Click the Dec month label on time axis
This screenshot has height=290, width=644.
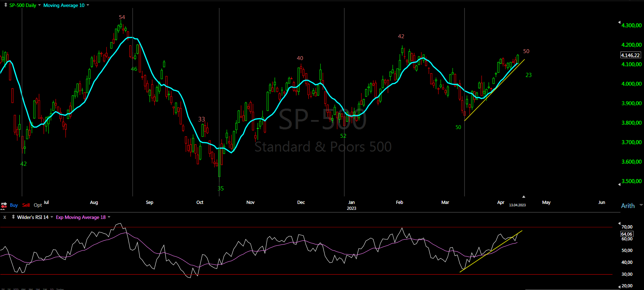pos(301,202)
